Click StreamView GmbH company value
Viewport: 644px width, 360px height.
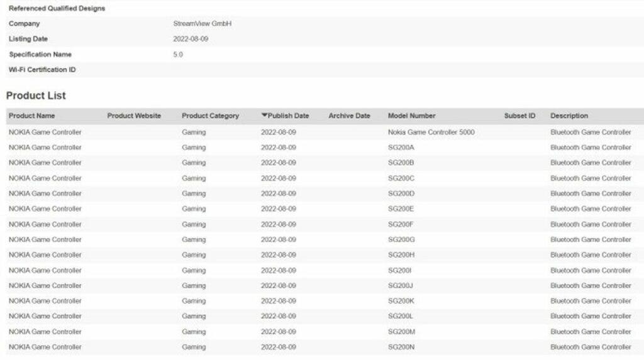tap(202, 24)
